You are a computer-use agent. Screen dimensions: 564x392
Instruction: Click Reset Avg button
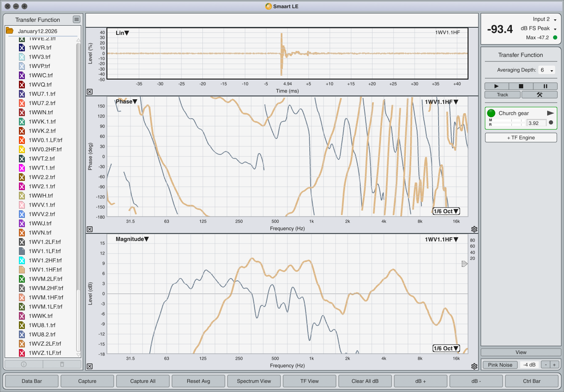[x=198, y=381]
